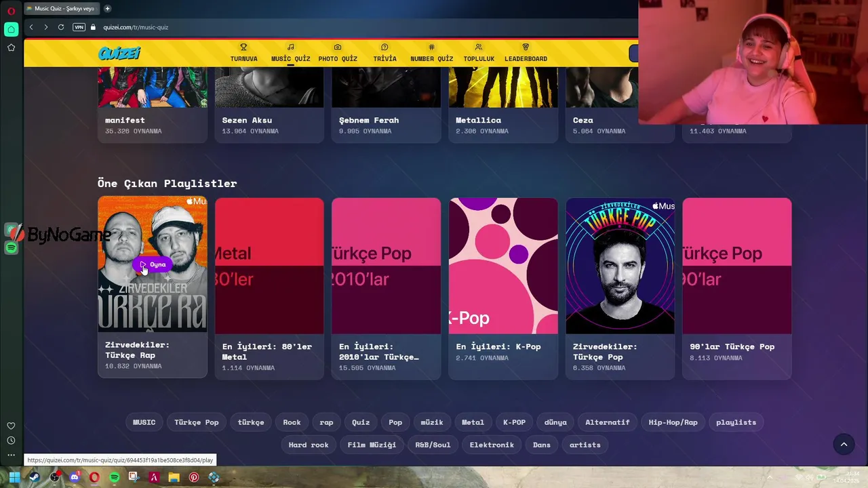Open the Music Quiz menu item
The image size is (868, 488).
[290, 53]
